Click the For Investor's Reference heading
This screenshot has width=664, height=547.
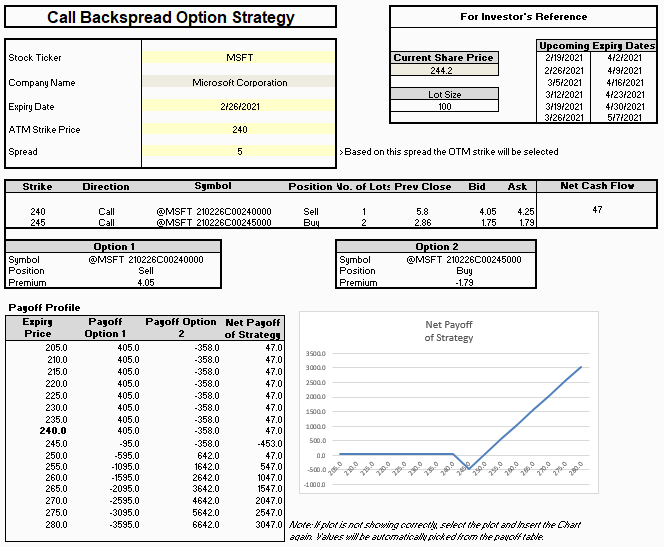click(x=523, y=17)
